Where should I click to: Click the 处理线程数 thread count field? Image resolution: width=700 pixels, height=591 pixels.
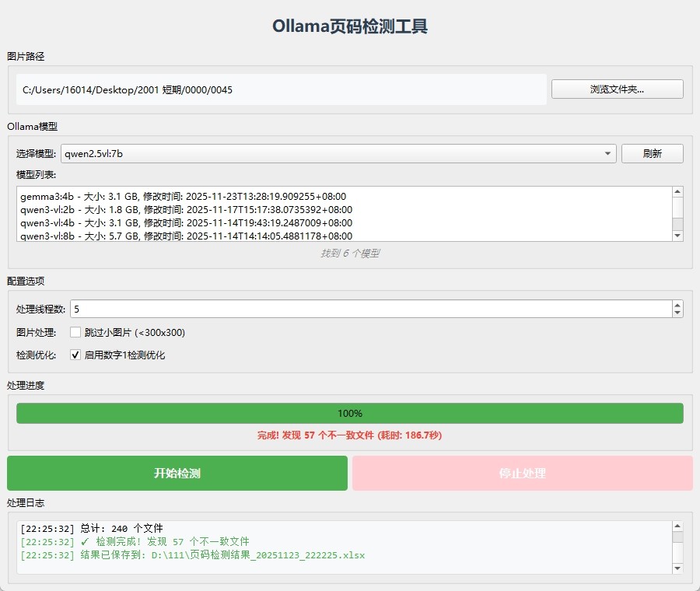(x=371, y=309)
